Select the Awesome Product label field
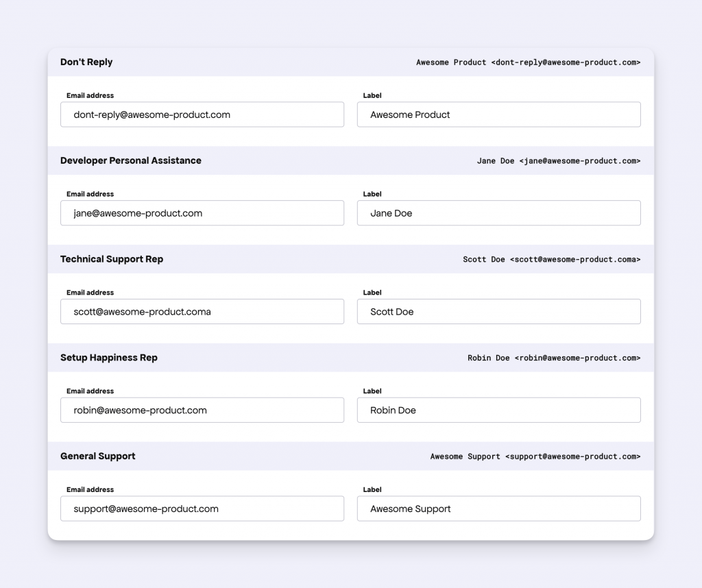Screen dimensions: 702x588 (498, 114)
